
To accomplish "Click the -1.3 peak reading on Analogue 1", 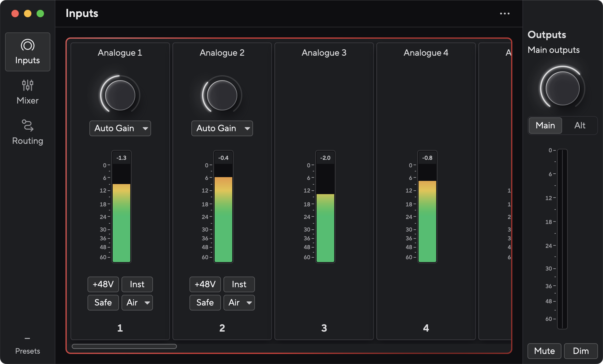I will click(121, 158).
